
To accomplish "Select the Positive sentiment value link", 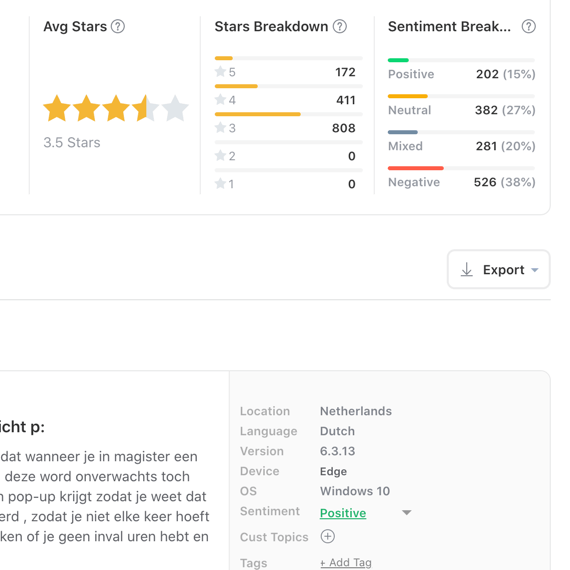I will pyautogui.click(x=343, y=513).
